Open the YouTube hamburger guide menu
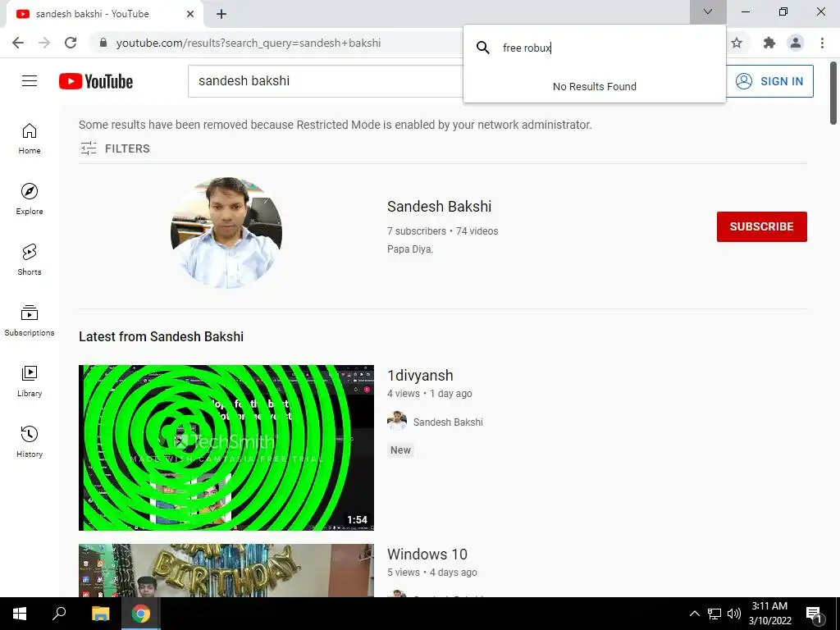 tap(30, 81)
